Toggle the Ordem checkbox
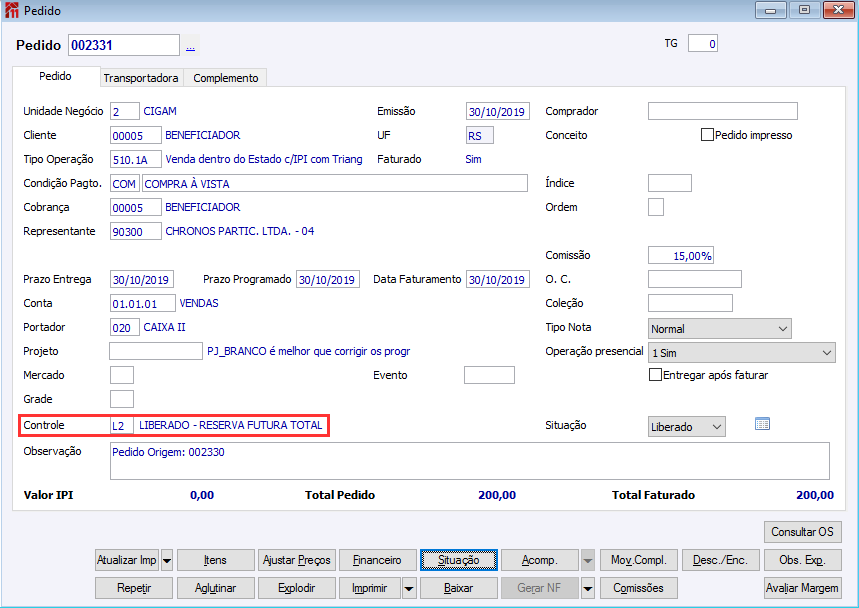Viewport: 859px width, 608px height. tap(656, 207)
